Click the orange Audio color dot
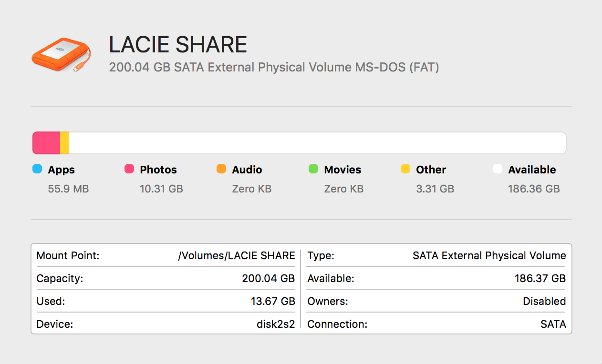 click(221, 169)
